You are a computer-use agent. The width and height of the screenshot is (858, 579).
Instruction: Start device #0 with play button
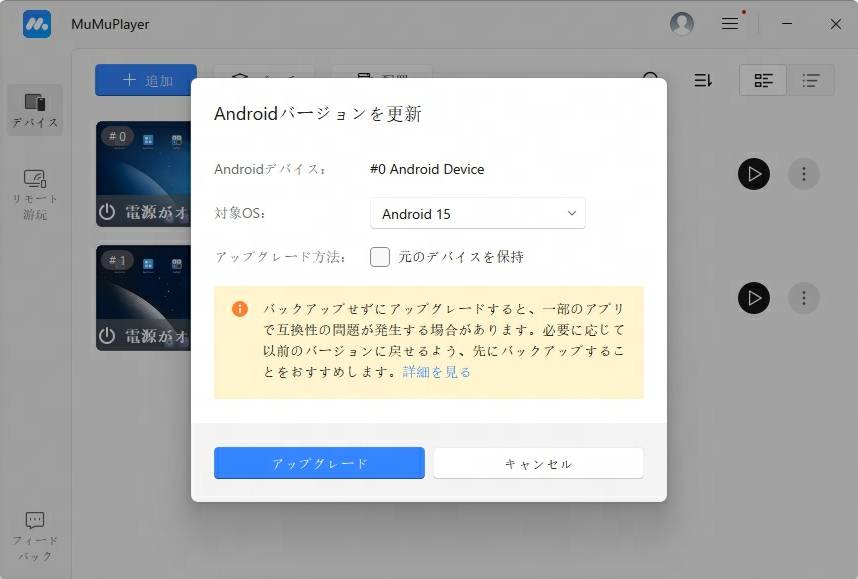click(x=754, y=174)
